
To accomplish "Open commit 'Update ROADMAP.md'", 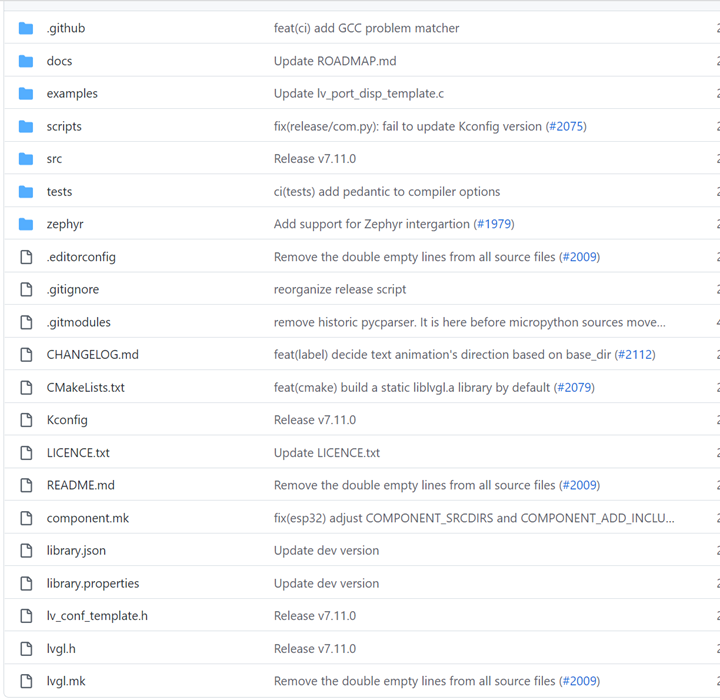I will 335,61.
